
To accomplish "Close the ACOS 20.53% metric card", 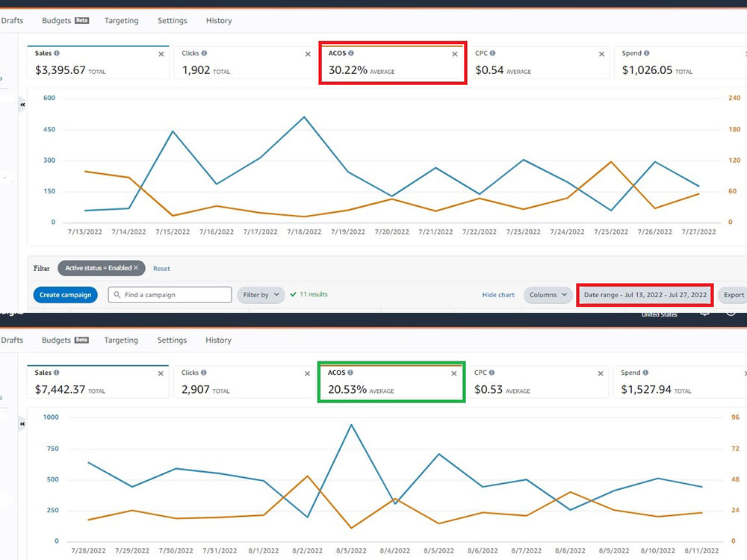I will (x=453, y=373).
